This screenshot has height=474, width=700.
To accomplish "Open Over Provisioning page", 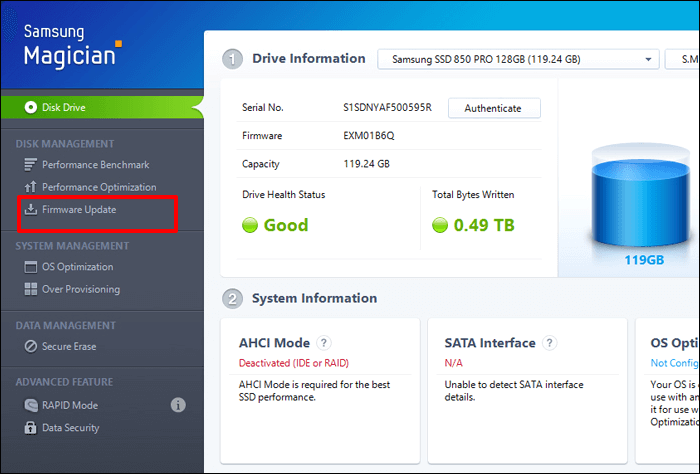I will (81, 289).
